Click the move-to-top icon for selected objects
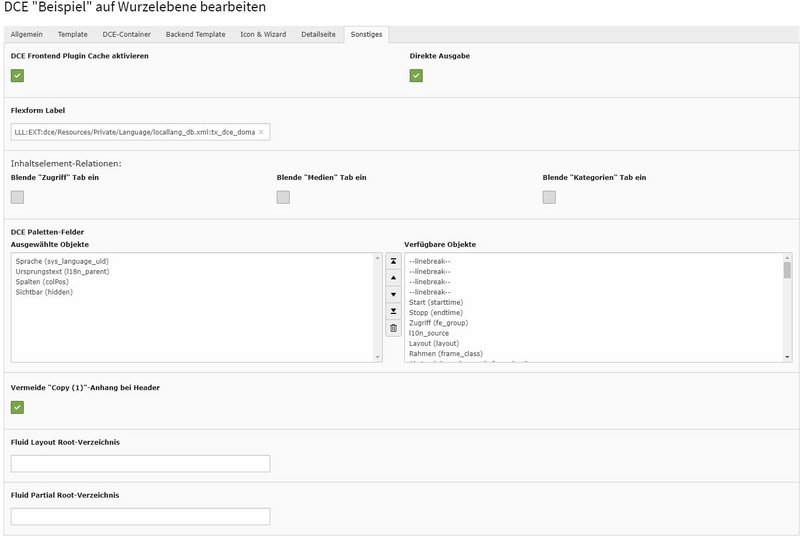Viewport: 800px width, 536px height. (393, 260)
